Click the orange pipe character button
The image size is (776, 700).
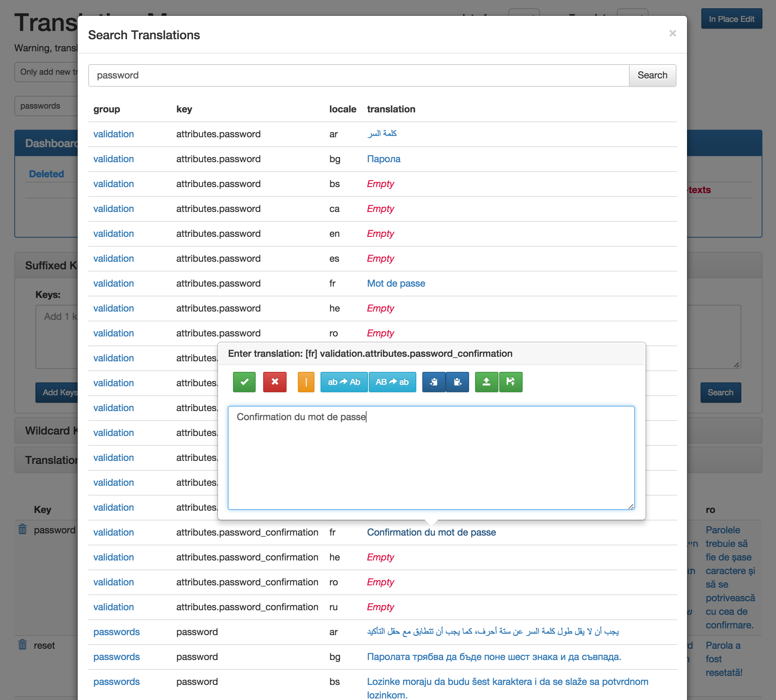pyautogui.click(x=306, y=382)
